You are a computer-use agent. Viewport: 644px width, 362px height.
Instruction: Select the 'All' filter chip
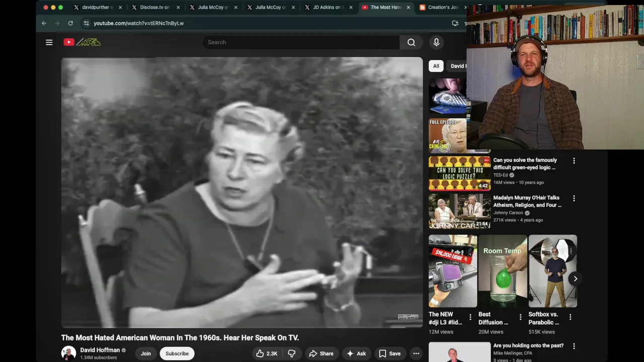coord(436,66)
